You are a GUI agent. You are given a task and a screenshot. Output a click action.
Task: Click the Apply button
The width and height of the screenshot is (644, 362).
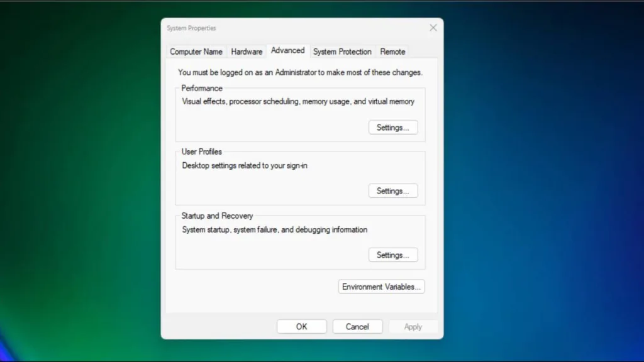coord(413,327)
